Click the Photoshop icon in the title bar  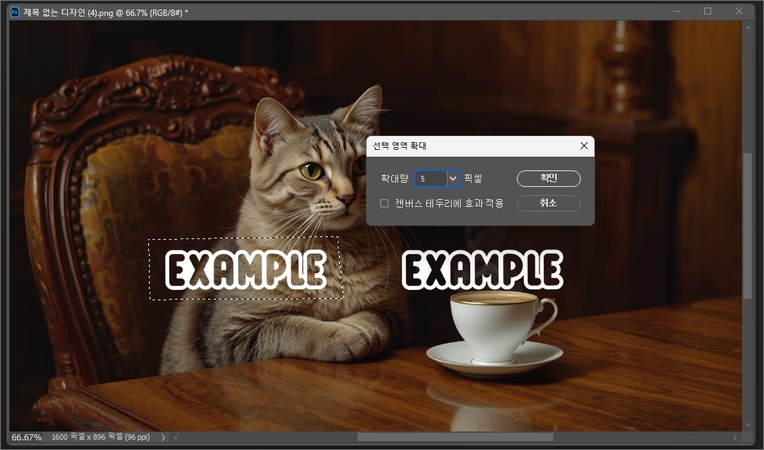point(13,11)
